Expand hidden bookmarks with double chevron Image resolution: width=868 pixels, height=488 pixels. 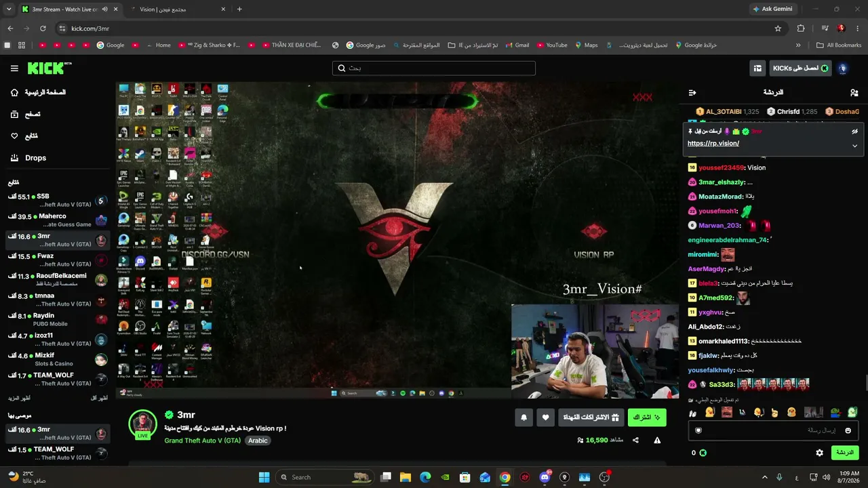798,45
